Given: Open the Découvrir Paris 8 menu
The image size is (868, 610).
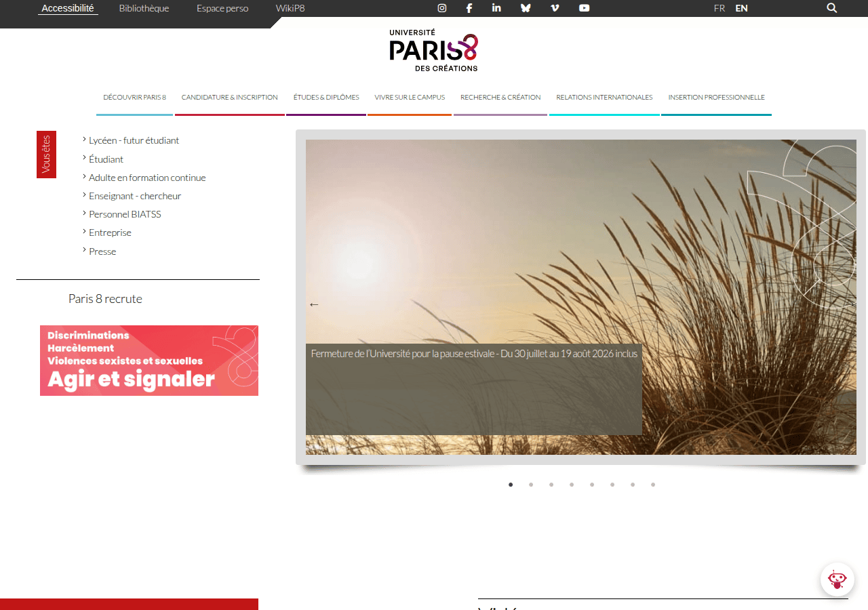Looking at the screenshot, I should [134, 98].
